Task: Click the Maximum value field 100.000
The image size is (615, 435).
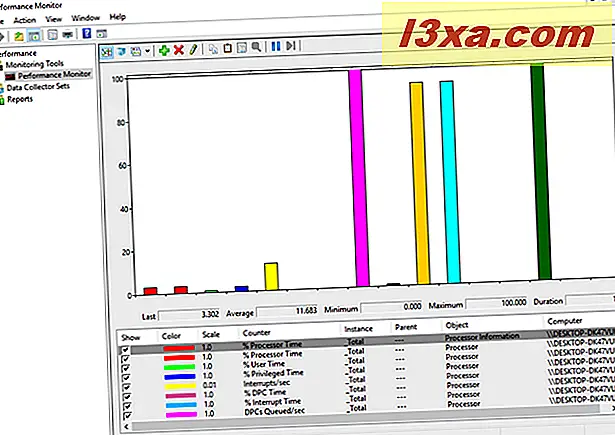Action: pyautogui.click(x=497, y=302)
